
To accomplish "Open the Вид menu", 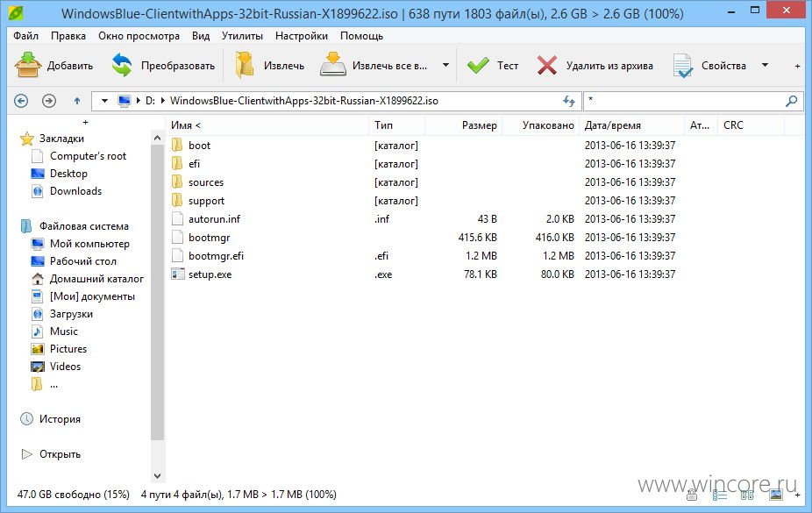I will coord(201,36).
